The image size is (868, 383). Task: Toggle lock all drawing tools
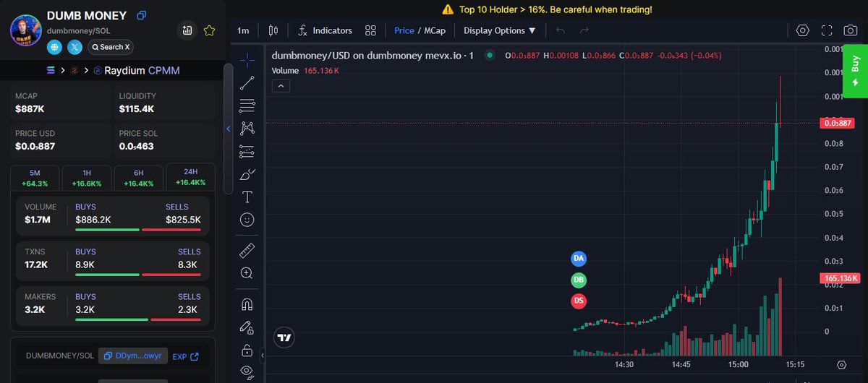point(247,350)
